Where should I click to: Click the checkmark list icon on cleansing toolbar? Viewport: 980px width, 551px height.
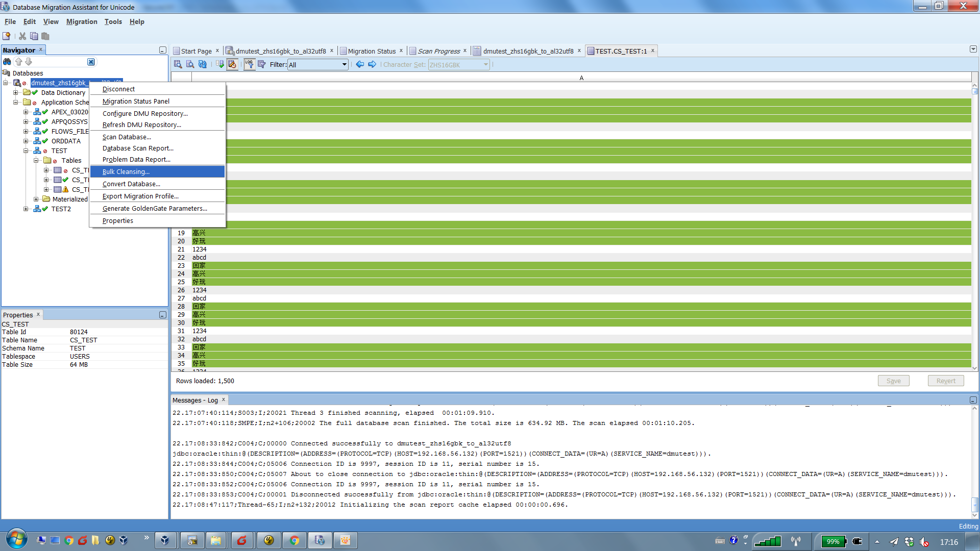[220, 64]
